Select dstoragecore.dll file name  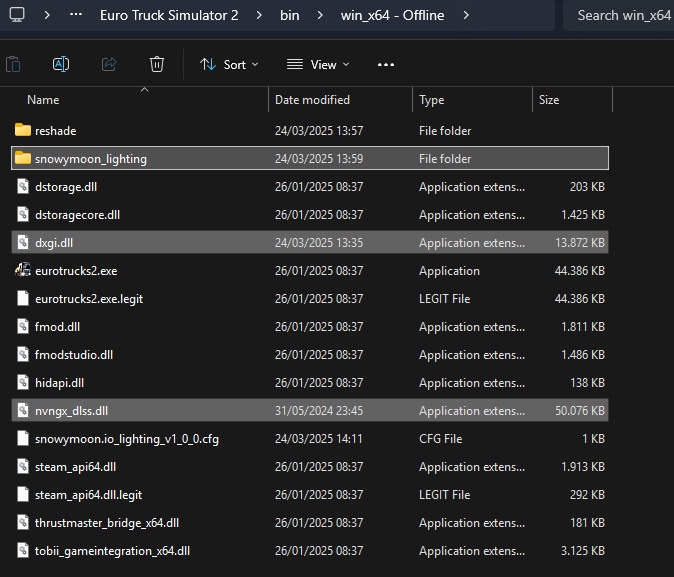coord(77,215)
